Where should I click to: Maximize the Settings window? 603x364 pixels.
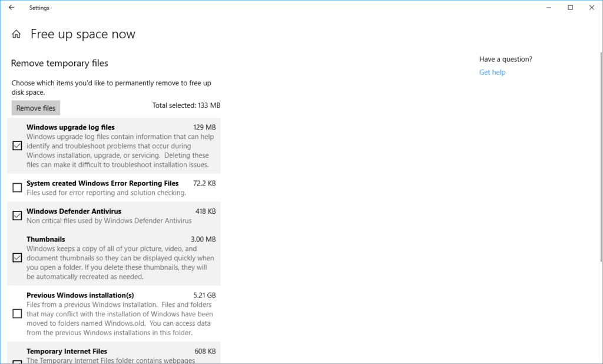(x=569, y=8)
